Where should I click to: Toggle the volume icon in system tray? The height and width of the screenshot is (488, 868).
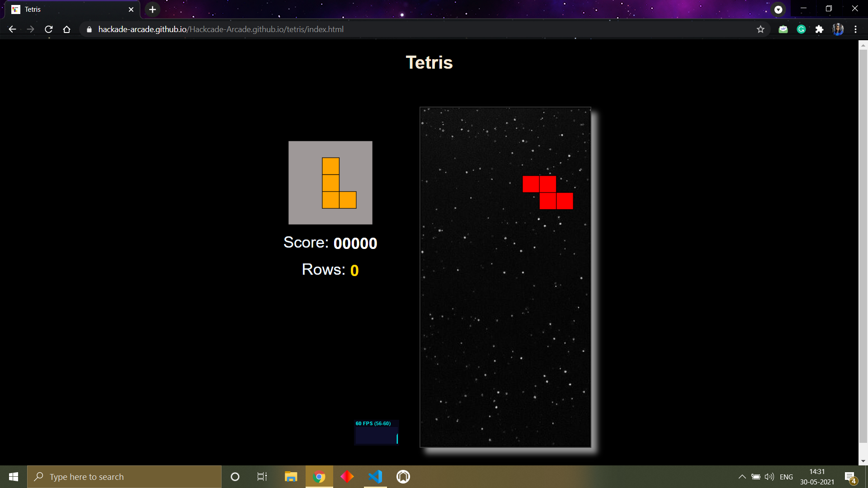(x=769, y=477)
